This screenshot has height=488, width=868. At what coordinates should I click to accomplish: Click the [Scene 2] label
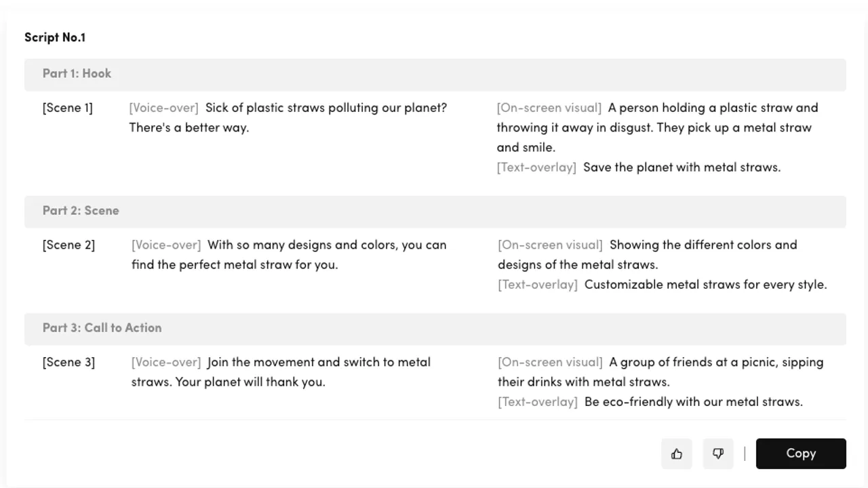tap(68, 245)
